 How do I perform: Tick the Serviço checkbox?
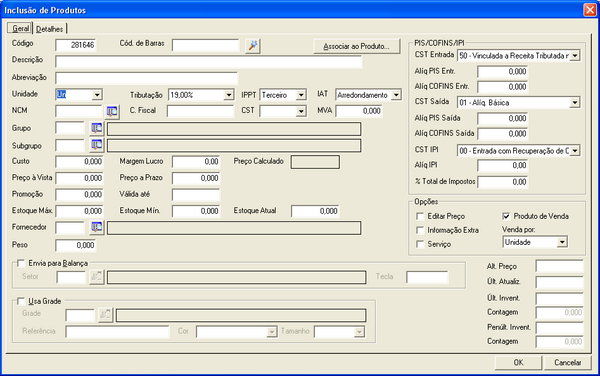tap(420, 244)
